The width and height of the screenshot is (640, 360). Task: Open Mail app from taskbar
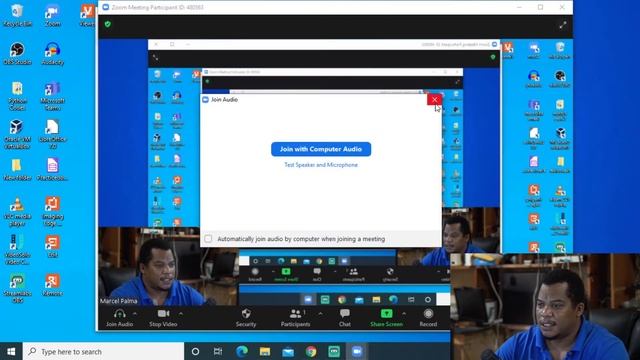tap(288, 351)
